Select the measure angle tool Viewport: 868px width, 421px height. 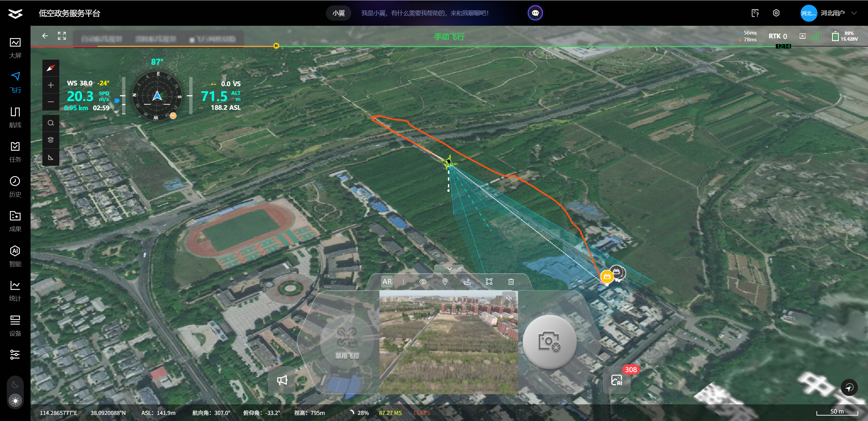tap(51, 157)
